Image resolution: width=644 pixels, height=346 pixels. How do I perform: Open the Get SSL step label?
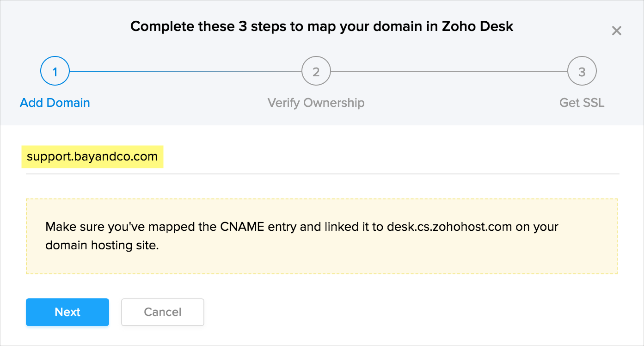coord(582,103)
